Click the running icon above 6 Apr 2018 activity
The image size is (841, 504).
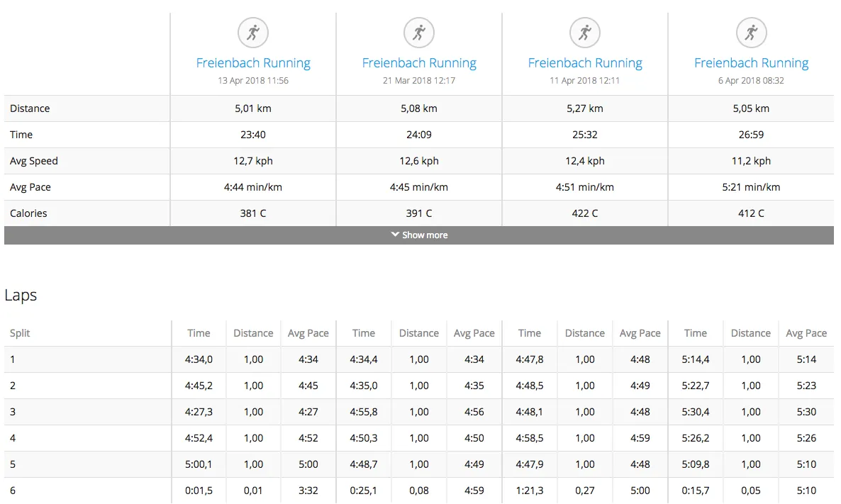(751, 33)
